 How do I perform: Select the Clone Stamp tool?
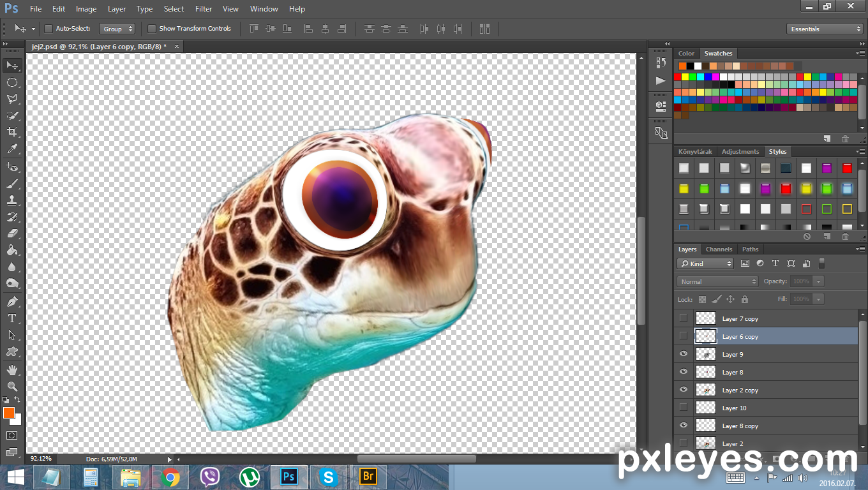12,200
